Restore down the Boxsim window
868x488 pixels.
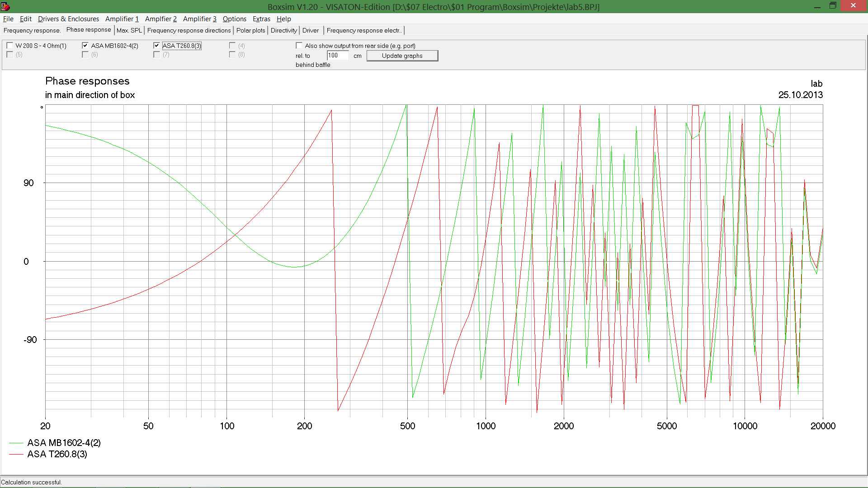click(x=833, y=6)
